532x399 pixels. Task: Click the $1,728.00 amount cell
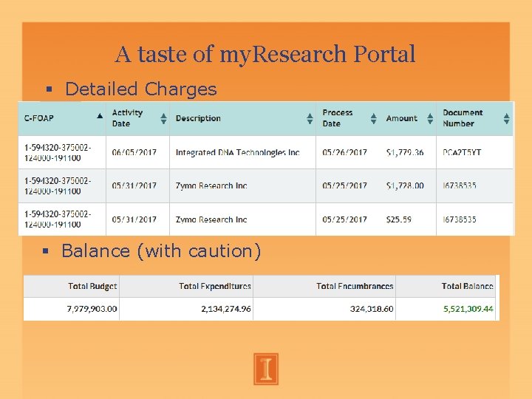[x=405, y=186]
